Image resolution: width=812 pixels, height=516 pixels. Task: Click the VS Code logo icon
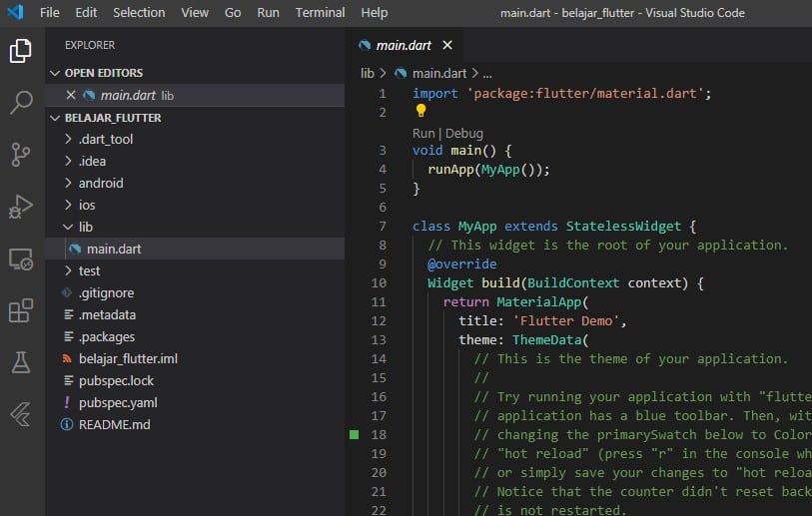click(x=15, y=12)
